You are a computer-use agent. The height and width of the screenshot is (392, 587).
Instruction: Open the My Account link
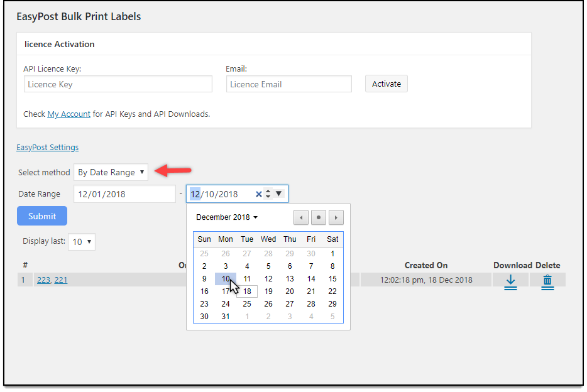pyautogui.click(x=69, y=114)
